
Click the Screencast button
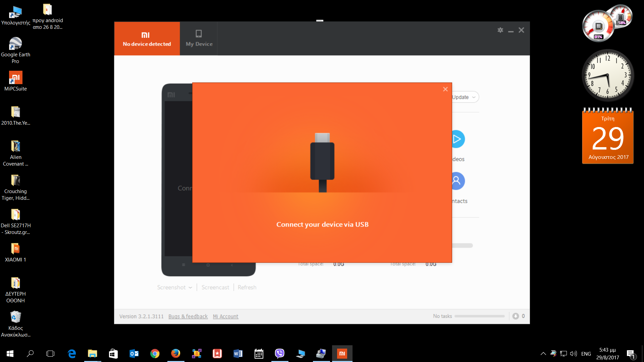(215, 288)
